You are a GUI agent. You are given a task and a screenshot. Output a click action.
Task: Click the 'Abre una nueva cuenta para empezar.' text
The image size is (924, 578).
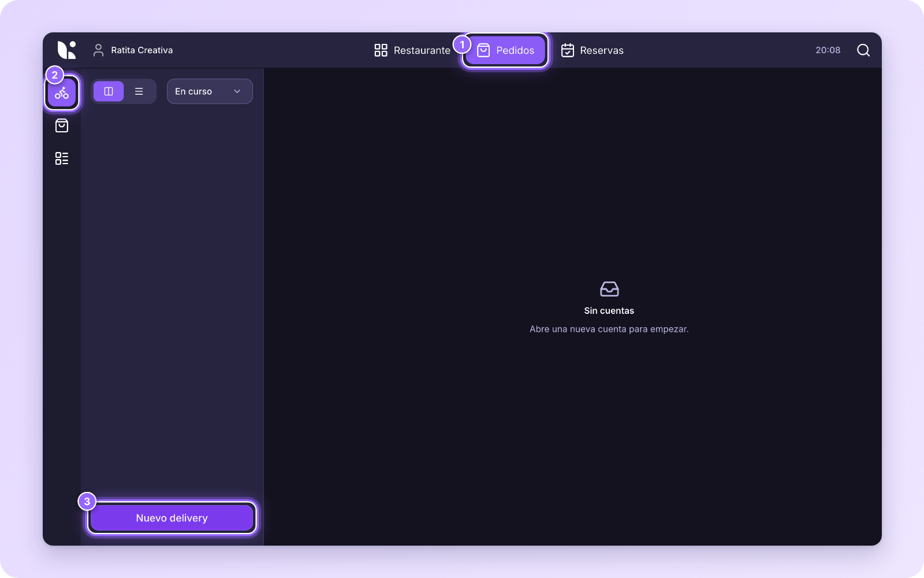[609, 329]
